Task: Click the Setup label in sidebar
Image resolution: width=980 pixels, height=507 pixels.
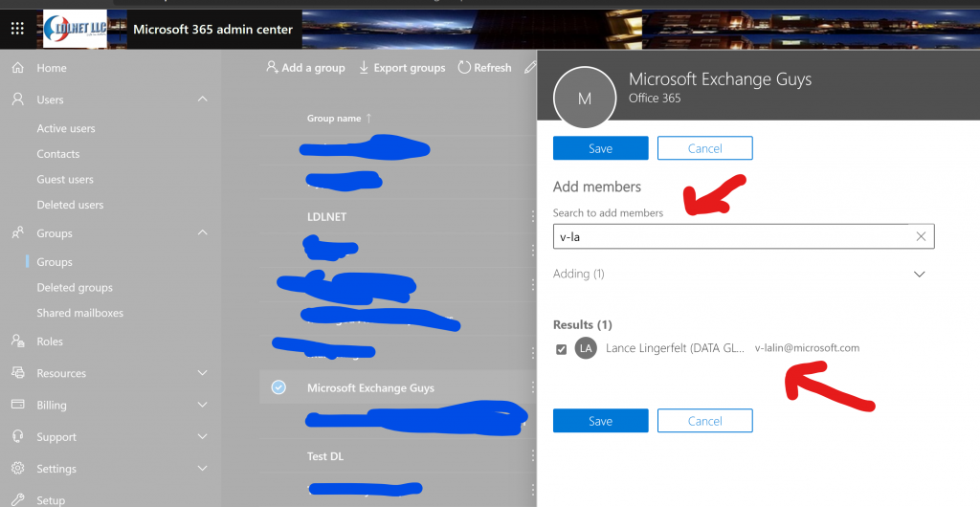Action: click(51, 500)
